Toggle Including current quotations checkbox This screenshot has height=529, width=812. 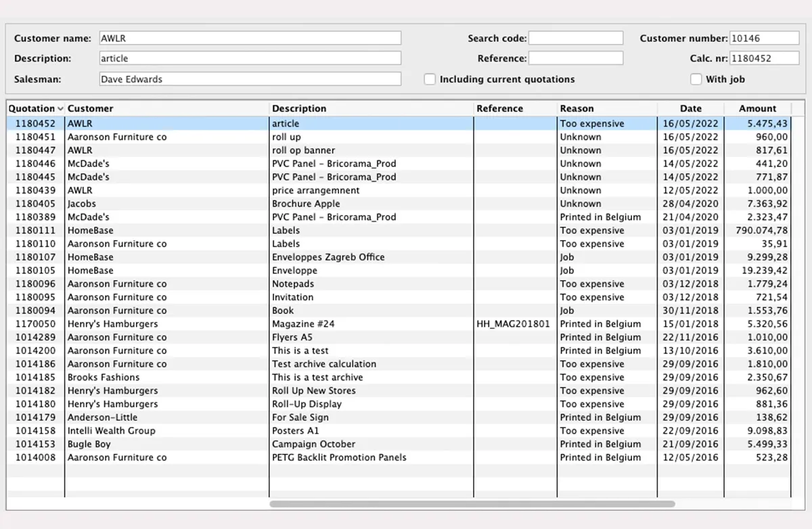(430, 79)
